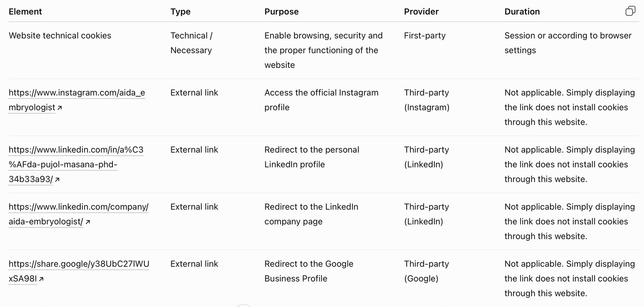Open the share.google business profile link

coord(79,271)
